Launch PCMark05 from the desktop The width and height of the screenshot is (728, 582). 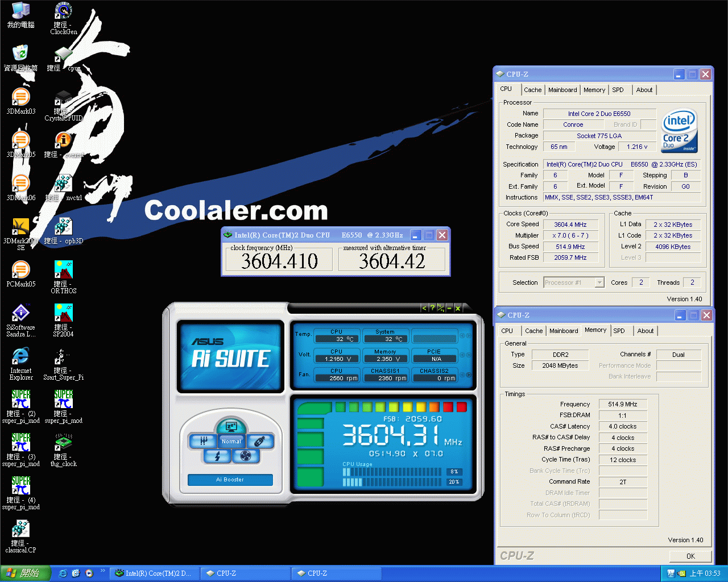tap(20, 275)
